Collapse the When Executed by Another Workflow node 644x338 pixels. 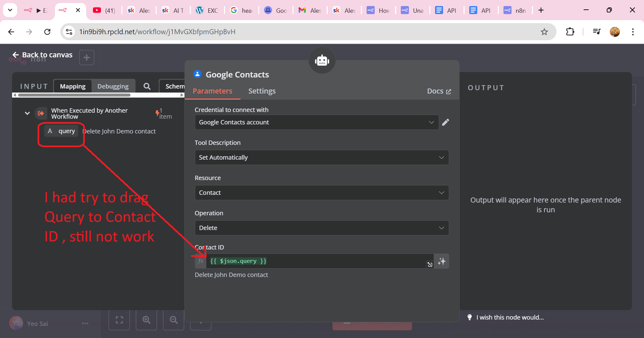pos(27,113)
